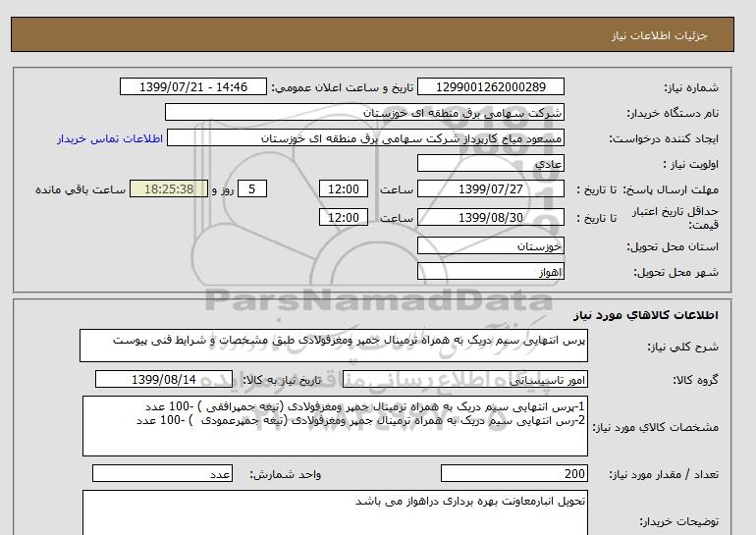The image size is (756, 535).
Task: Click the goods need date 1399/08/14
Action: click(x=164, y=380)
